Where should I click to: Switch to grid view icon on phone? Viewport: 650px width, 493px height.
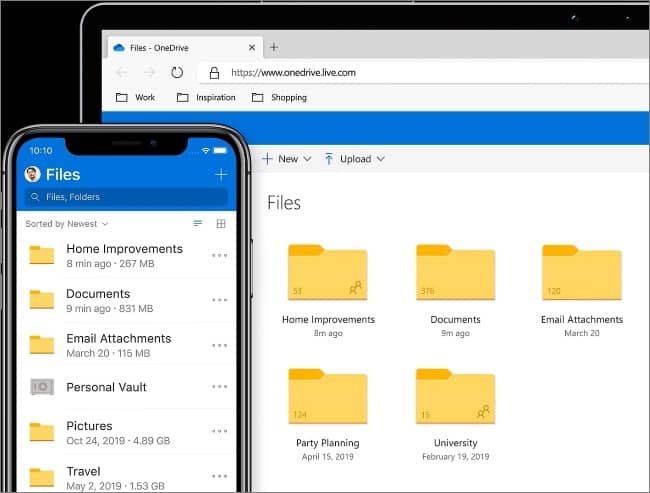click(x=221, y=223)
